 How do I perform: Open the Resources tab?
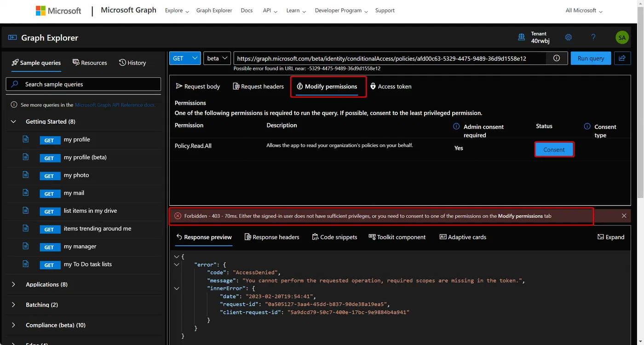90,63
